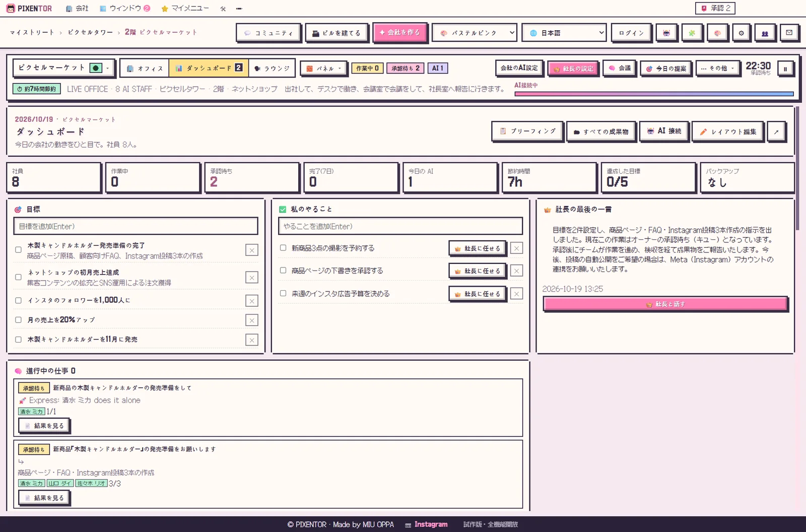
Task: Remove goal ネットショップの初月売上達成 with its X
Action: pos(252,278)
